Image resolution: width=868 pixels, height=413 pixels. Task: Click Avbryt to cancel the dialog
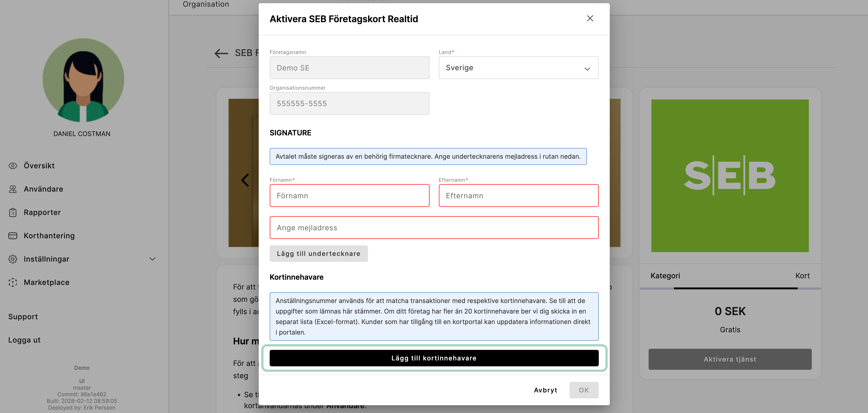(546, 390)
